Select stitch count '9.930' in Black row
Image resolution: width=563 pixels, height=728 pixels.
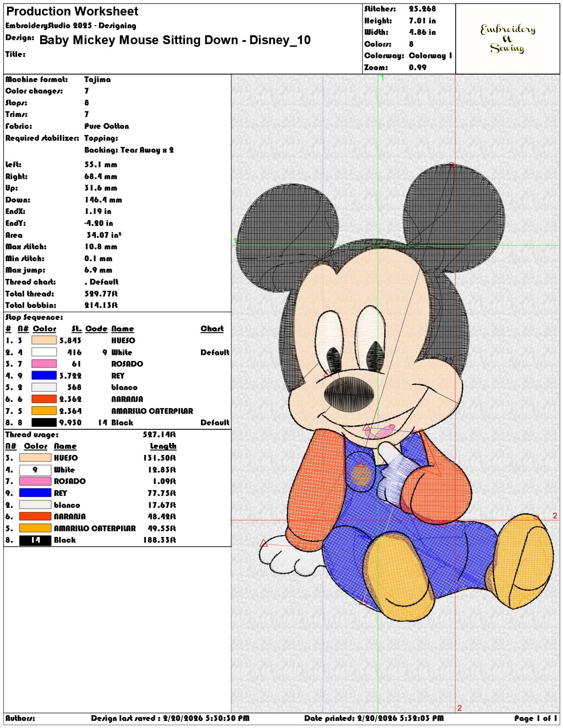[70, 422]
